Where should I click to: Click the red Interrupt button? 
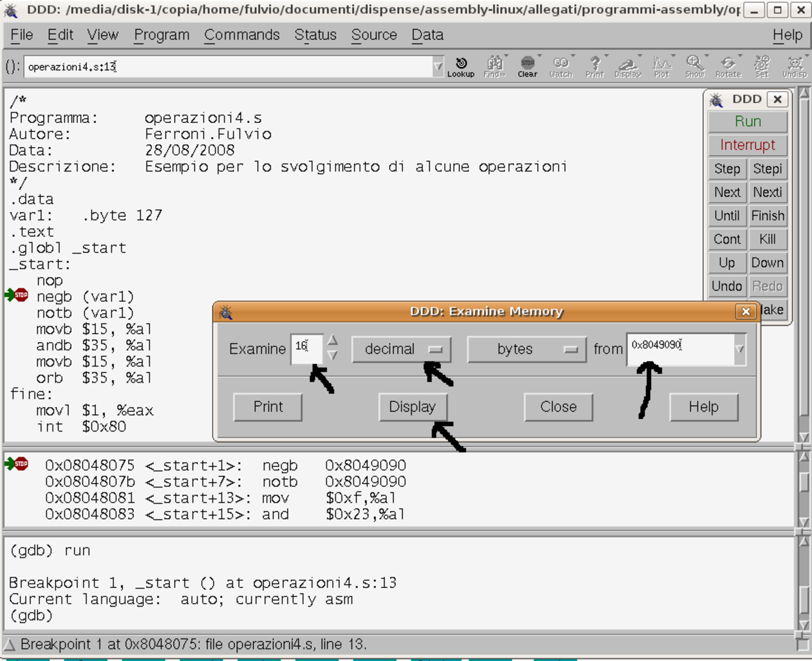click(748, 145)
